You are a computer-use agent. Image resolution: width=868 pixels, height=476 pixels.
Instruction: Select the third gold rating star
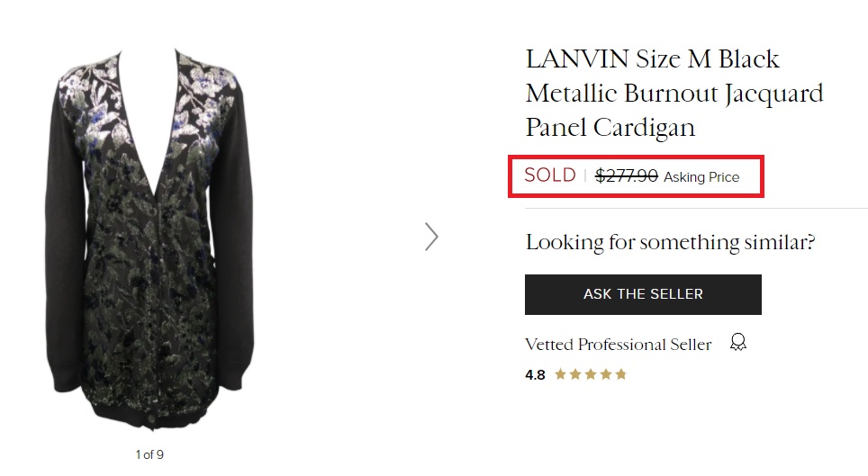(x=591, y=374)
